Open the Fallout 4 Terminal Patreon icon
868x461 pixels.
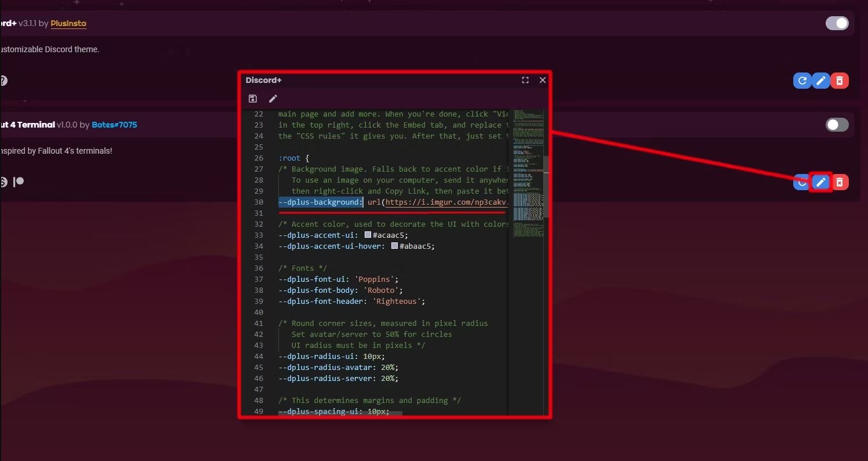19,182
